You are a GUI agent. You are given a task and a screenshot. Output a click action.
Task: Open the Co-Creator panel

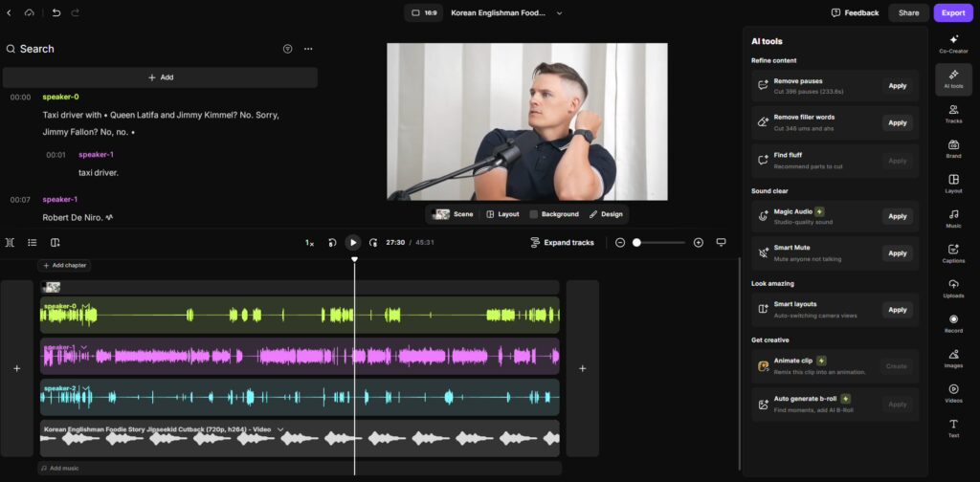[953, 44]
